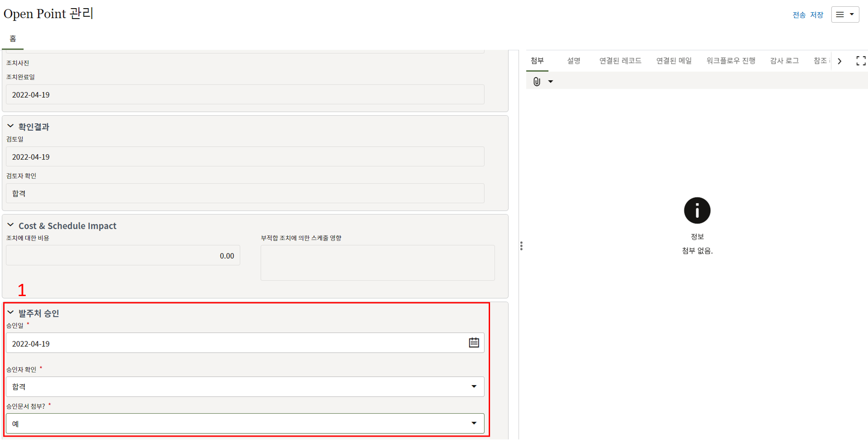Click the 저장 link

pos(816,15)
